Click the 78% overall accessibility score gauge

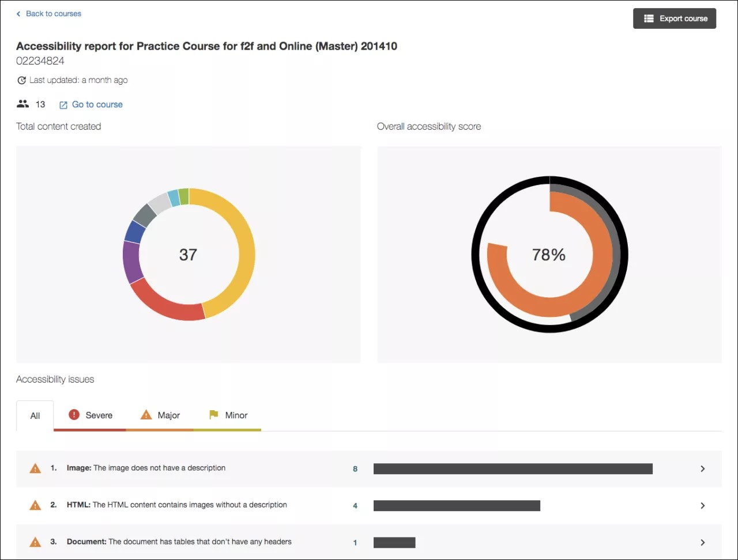coord(549,255)
